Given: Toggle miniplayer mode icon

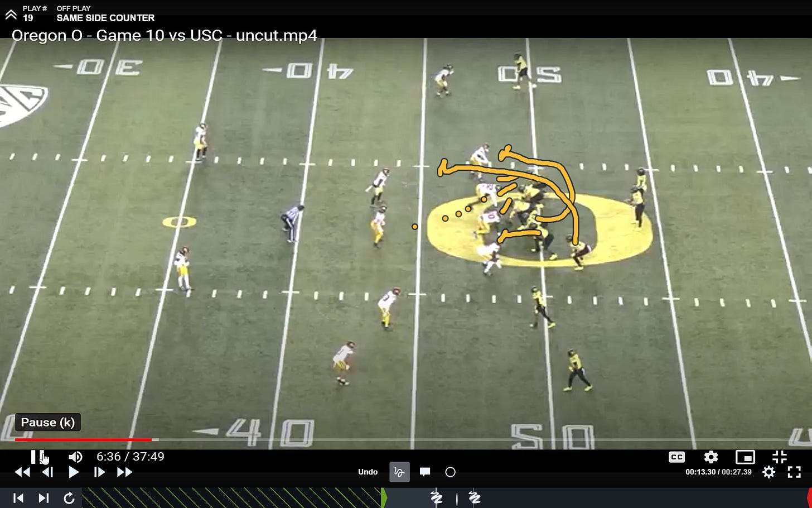Looking at the screenshot, I should [745, 457].
